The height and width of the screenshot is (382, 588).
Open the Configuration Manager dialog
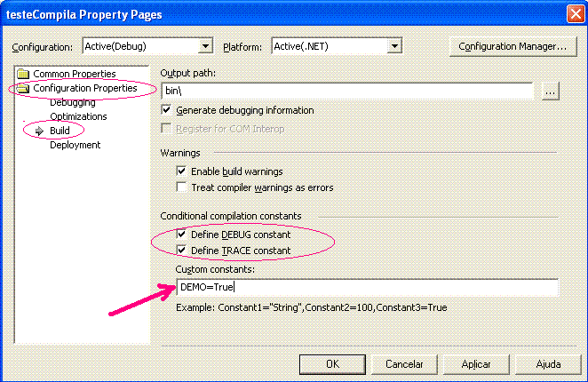tap(513, 46)
